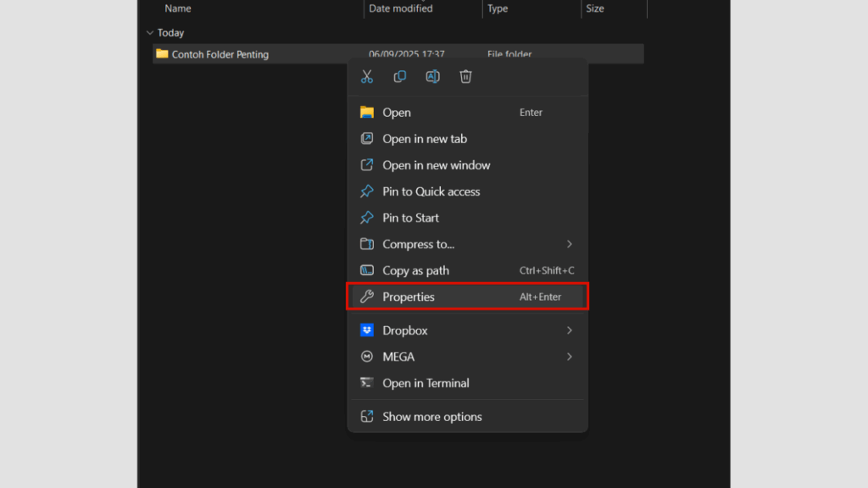The height and width of the screenshot is (488, 868).
Task: Expand the MEGA submenu arrow
Action: (570, 357)
